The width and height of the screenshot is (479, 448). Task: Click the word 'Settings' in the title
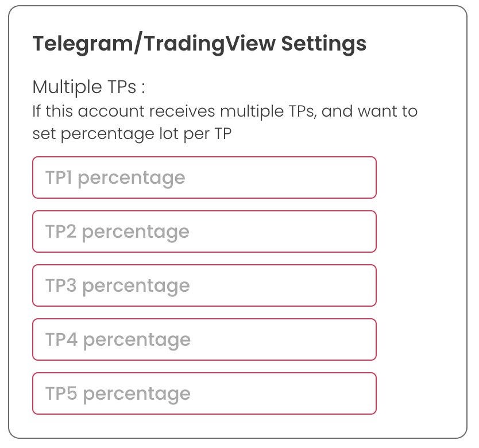323,44
